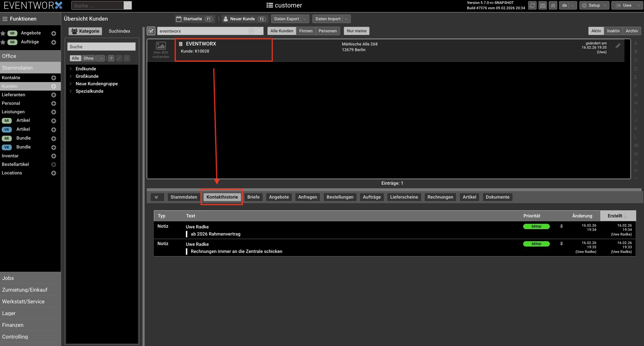Toggle the select-all checkbox beside search

pos(151,31)
